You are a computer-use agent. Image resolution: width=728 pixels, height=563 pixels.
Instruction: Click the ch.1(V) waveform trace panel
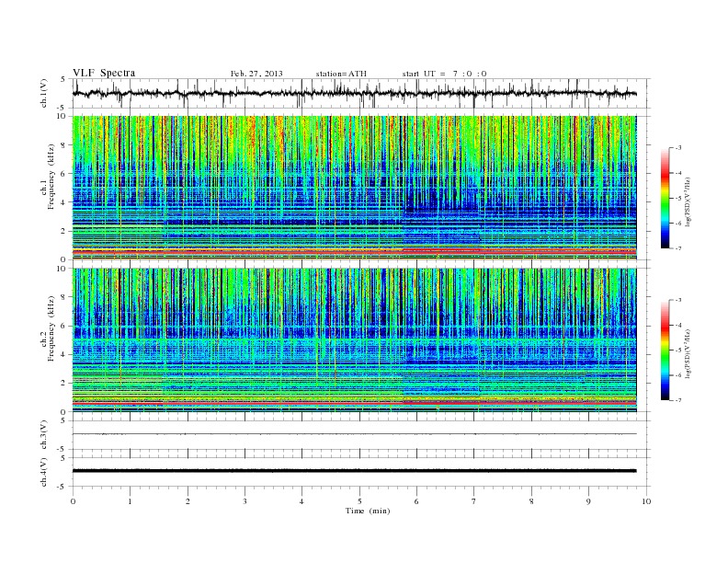click(x=361, y=93)
